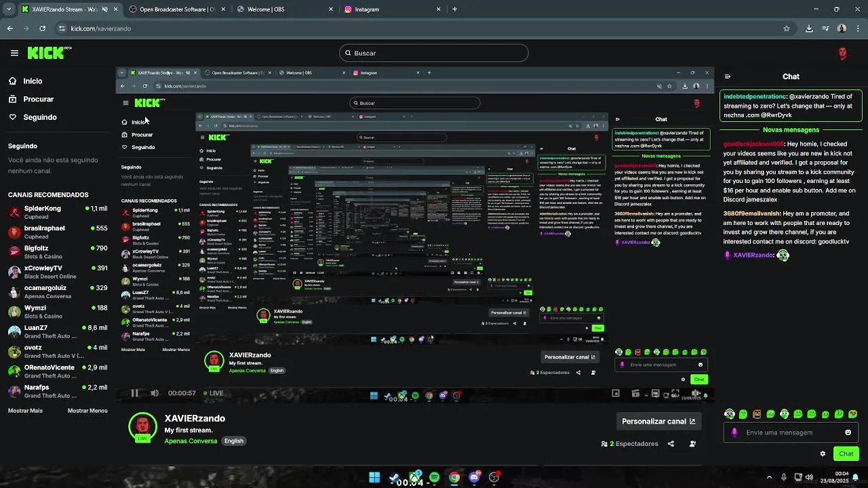
Task: Send message with green Chat button
Action: (846, 454)
